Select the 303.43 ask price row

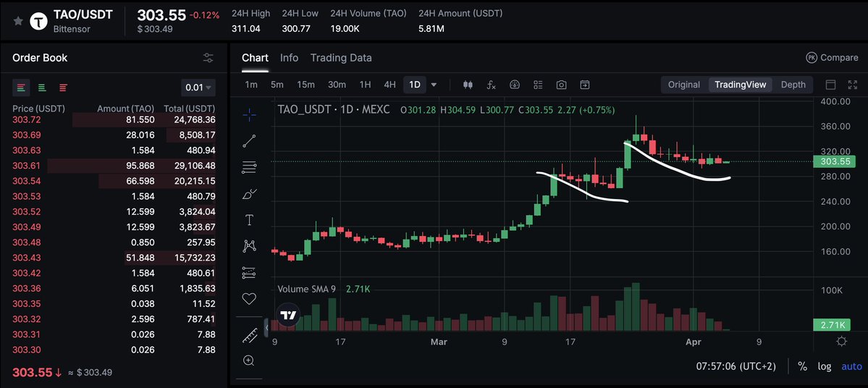[114, 258]
